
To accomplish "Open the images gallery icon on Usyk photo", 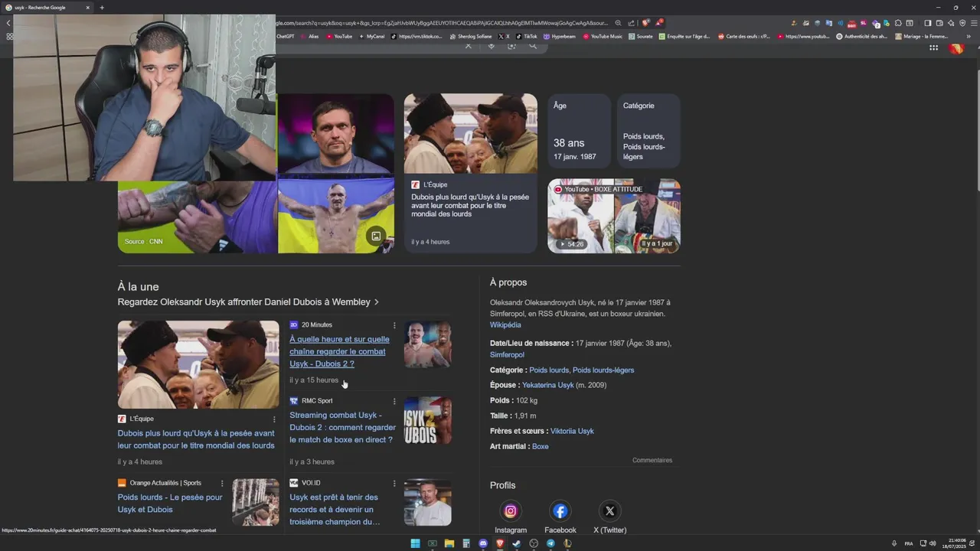I will click(x=376, y=236).
